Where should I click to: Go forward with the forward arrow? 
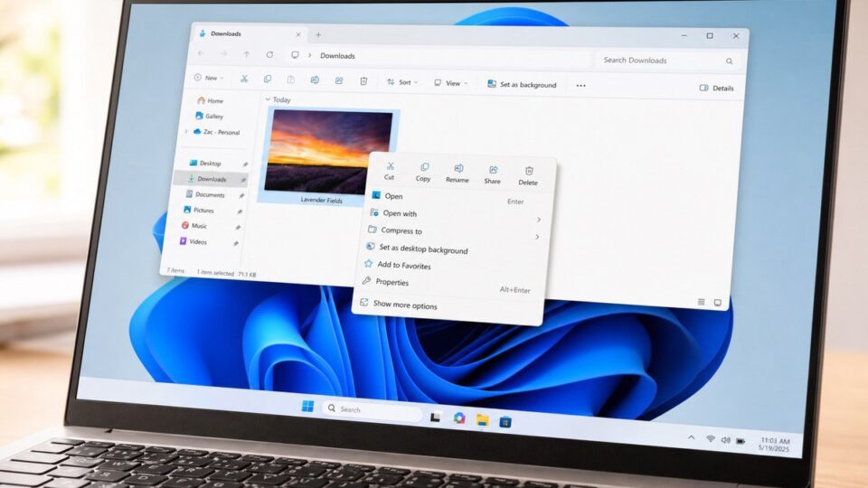pos(223,53)
